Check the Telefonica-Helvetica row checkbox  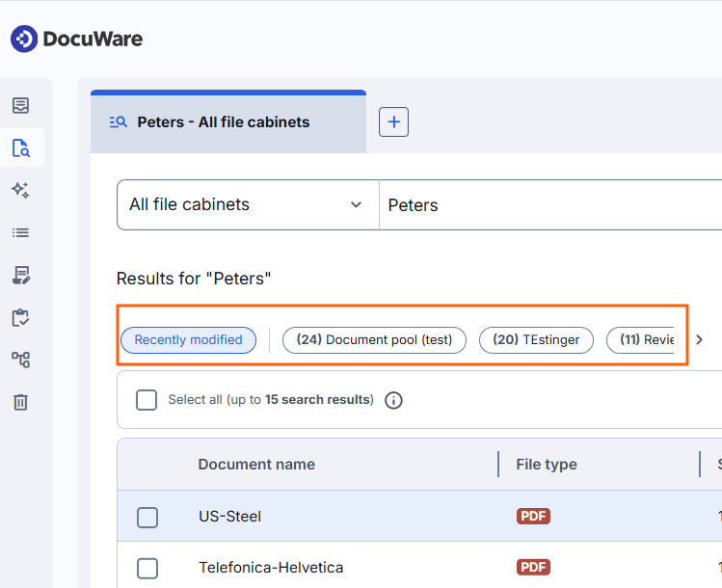pos(147,568)
